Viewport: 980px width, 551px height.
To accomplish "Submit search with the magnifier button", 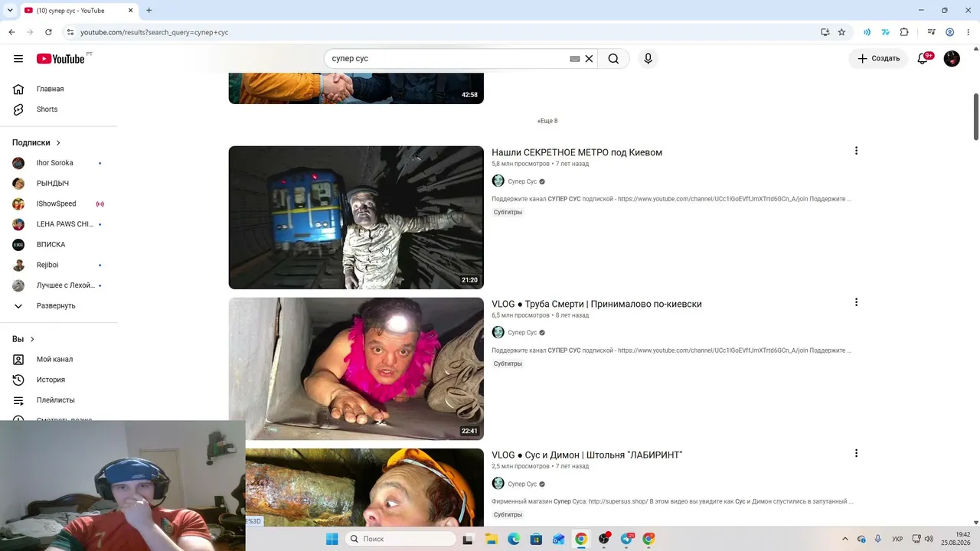I will click(x=613, y=59).
